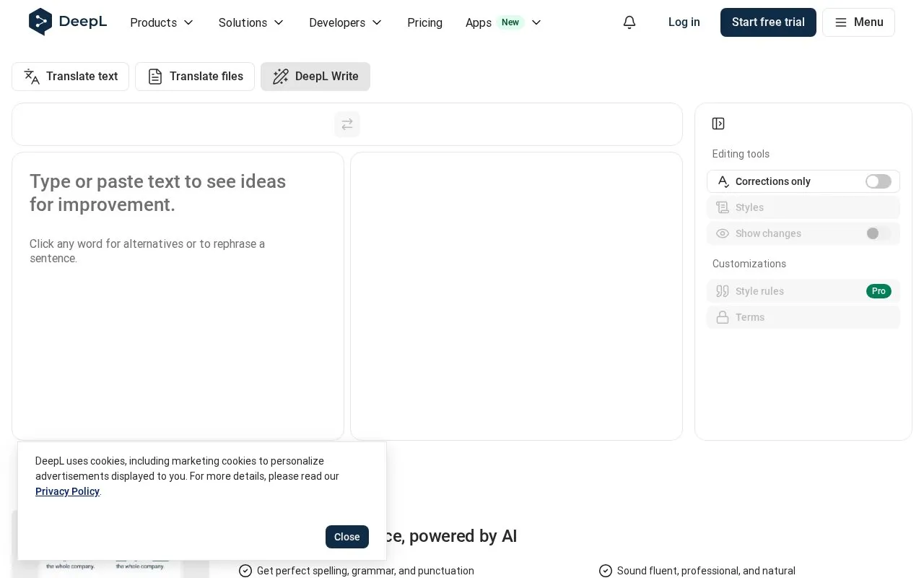Click into the text input area
Image resolution: width=924 pixels, height=578 pixels.
tap(178, 296)
